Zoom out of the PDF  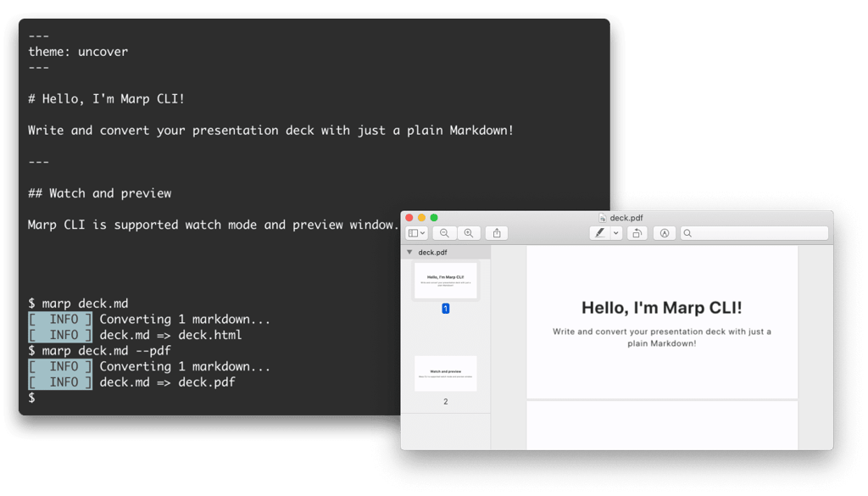click(444, 233)
